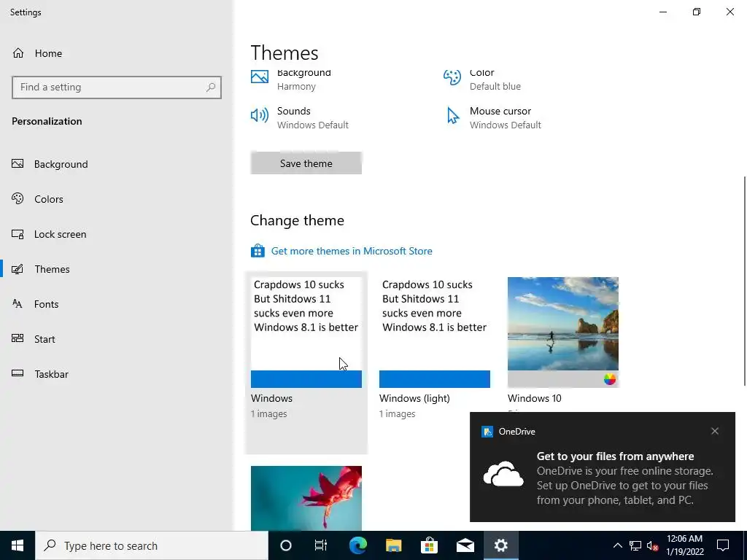Viewport: 747px width, 560px height.
Task: Click the Background image icon under Themes
Action: point(260,77)
